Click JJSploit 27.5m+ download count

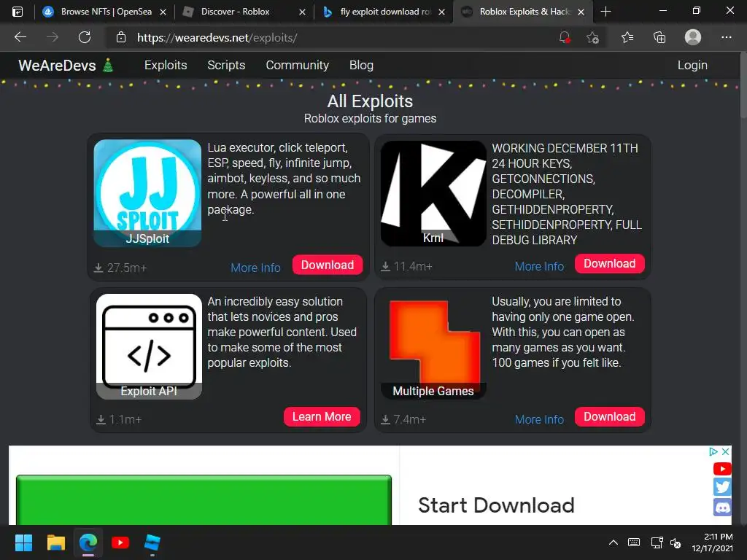(120, 268)
